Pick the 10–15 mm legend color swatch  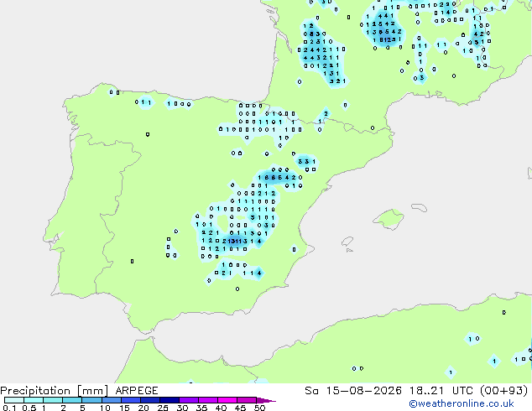click(x=111, y=400)
